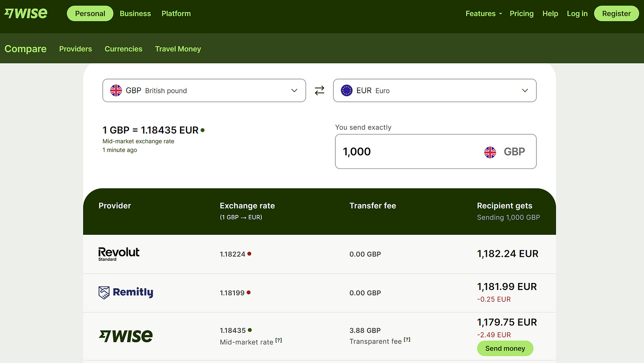
Task: Click the Remitly logo
Action: point(126,292)
